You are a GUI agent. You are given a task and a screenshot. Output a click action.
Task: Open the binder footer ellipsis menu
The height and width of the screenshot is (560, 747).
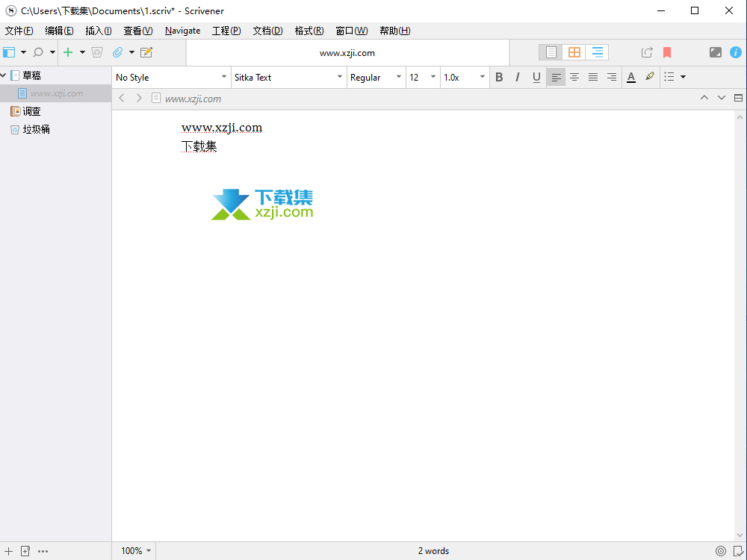click(43, 552)
